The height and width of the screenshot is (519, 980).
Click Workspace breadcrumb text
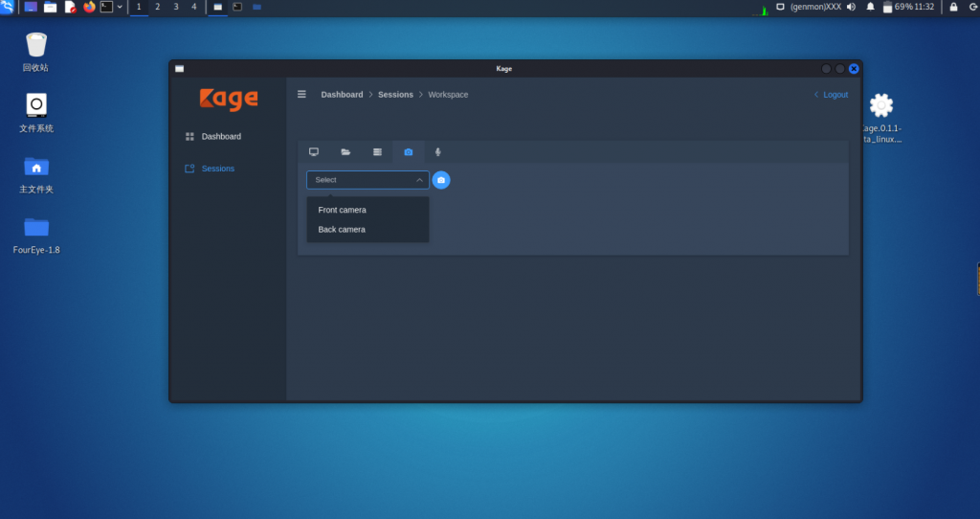pos(448,95)
